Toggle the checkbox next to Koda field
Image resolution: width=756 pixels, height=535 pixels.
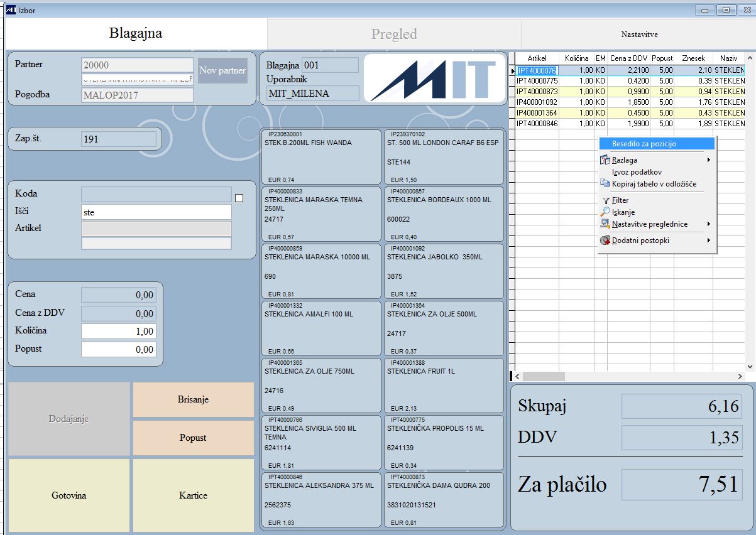point(239,198)
